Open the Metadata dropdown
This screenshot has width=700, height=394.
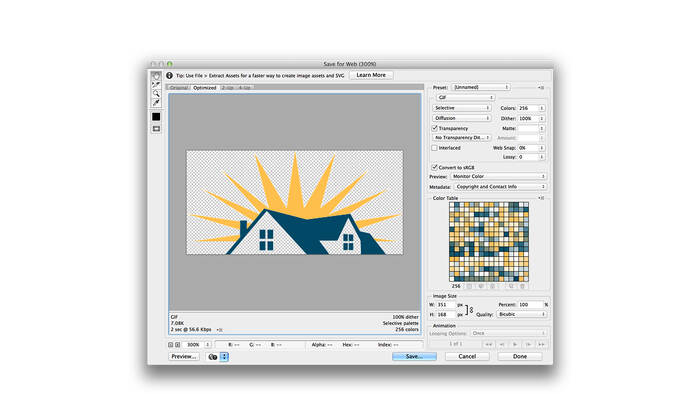tap(500, 187)
